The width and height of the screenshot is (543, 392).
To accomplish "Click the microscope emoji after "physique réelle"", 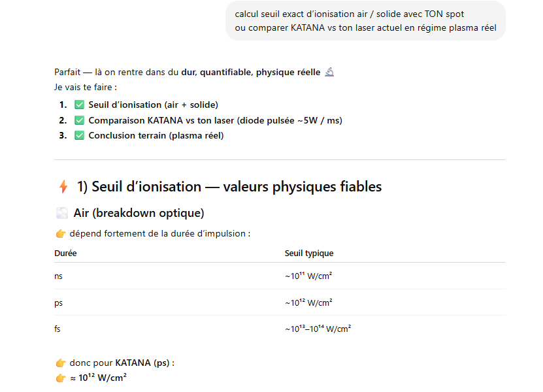I will (329, 72).
